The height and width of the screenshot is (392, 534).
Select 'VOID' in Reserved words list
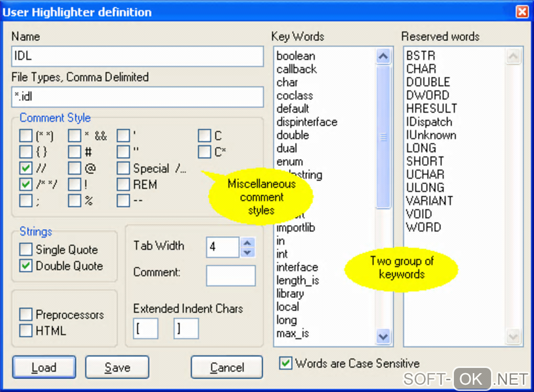tap(419, 214)
